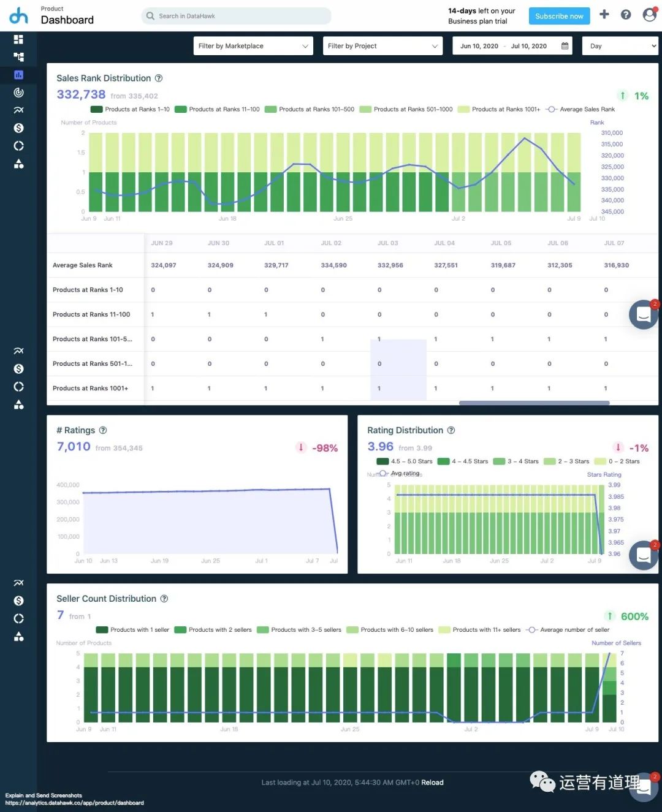Click the Subscribe now button

(x=559, y=16)
